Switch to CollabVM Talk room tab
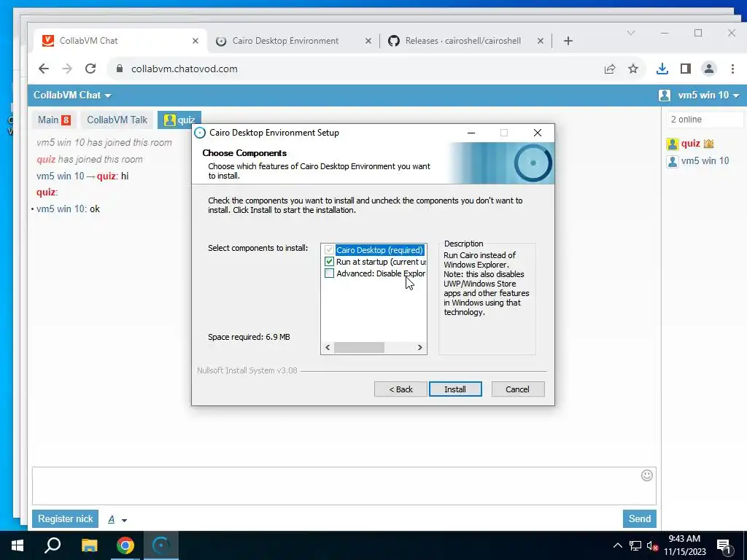The width and height of the screenshot is (747, 560). (x=117, y=120)
